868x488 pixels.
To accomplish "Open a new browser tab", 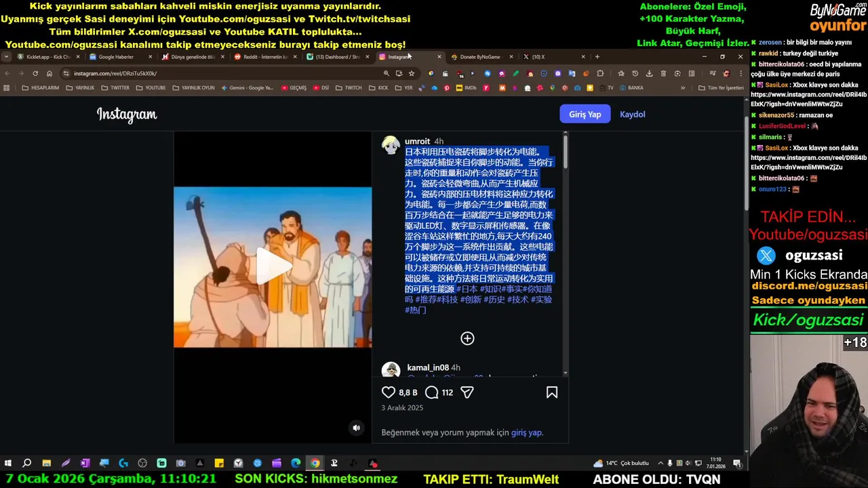I will pyautogui.click(x=597, y=57).
